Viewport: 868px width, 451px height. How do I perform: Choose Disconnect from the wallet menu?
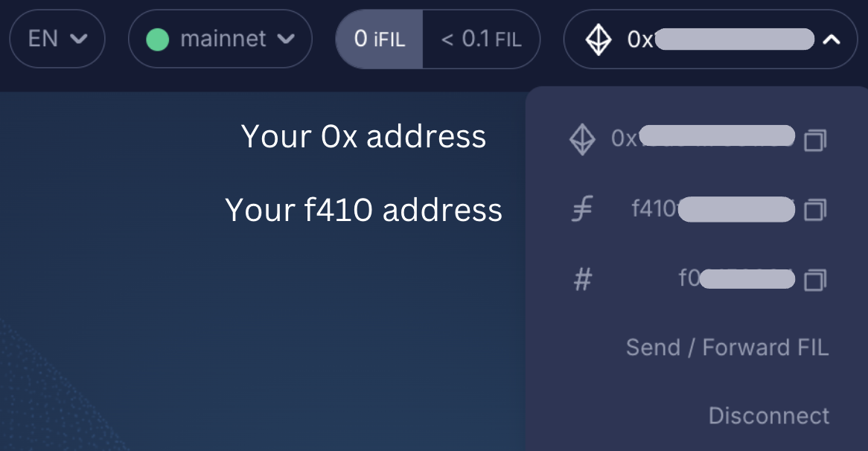769,416
